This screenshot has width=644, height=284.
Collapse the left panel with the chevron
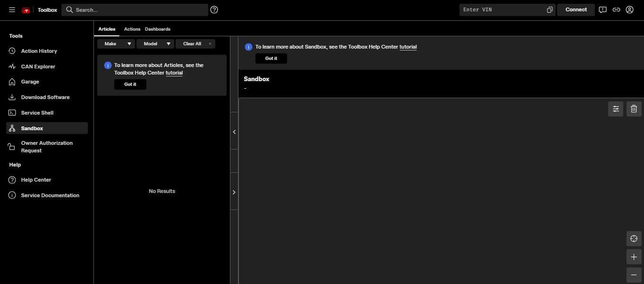coord(234,132)
